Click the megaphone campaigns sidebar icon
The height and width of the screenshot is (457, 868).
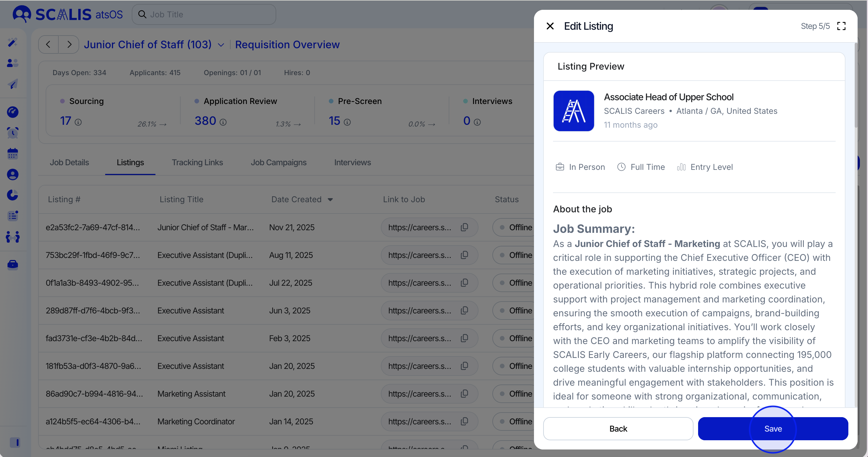point(12,84)
